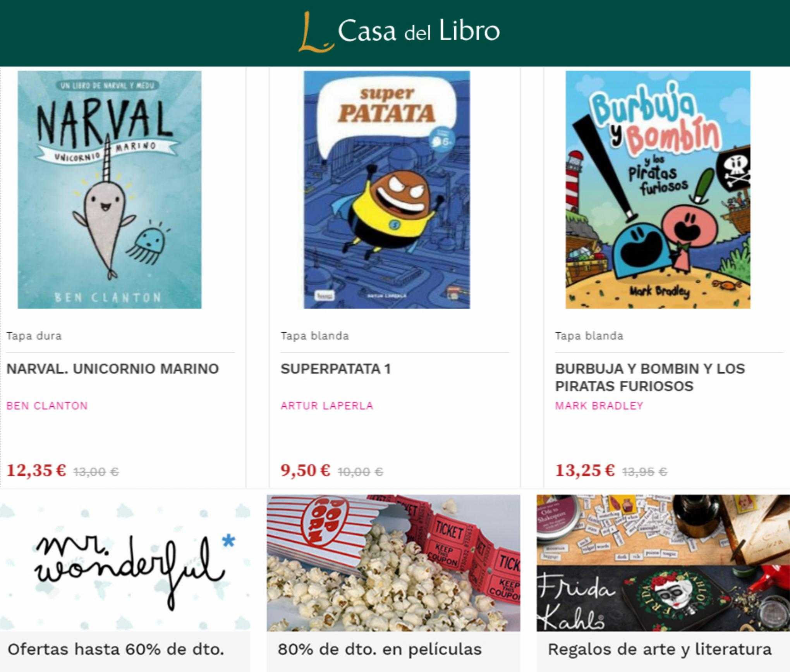Select 80% de dto. en películas

coord(380,650)
